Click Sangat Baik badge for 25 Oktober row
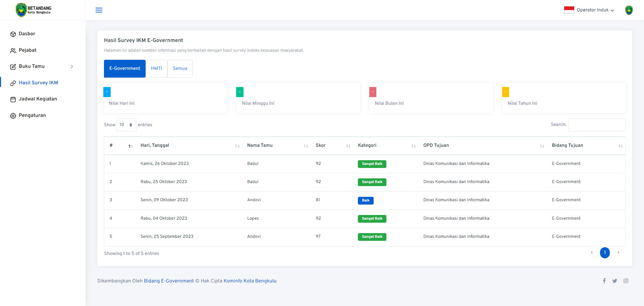 [x=372, y=182]
